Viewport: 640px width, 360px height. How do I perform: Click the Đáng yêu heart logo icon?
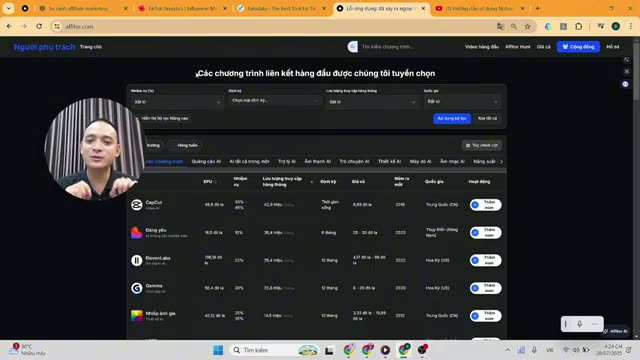(x=136, y=233)
